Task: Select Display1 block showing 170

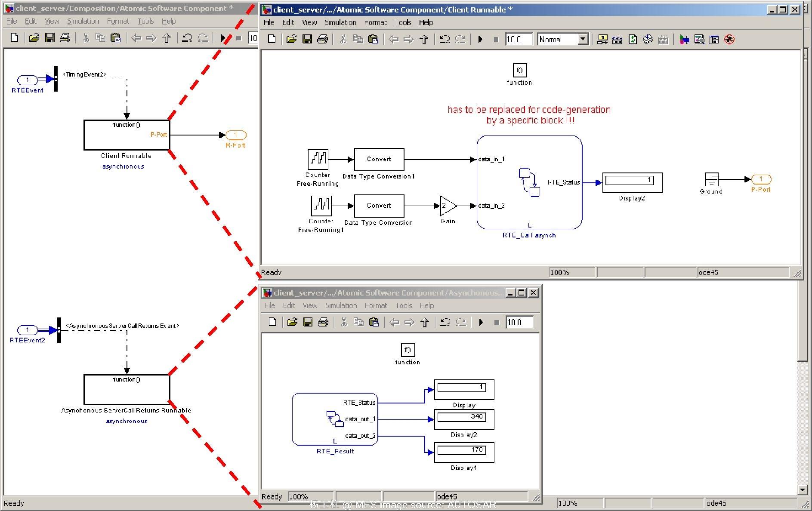Action: coord(464,453)
